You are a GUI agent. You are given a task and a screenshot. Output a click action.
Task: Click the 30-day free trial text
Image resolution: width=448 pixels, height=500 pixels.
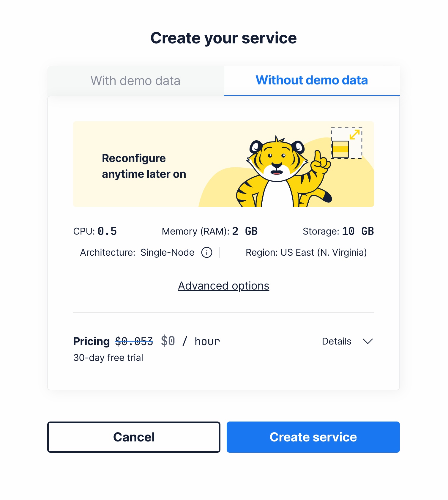click(x=108, y=358)
